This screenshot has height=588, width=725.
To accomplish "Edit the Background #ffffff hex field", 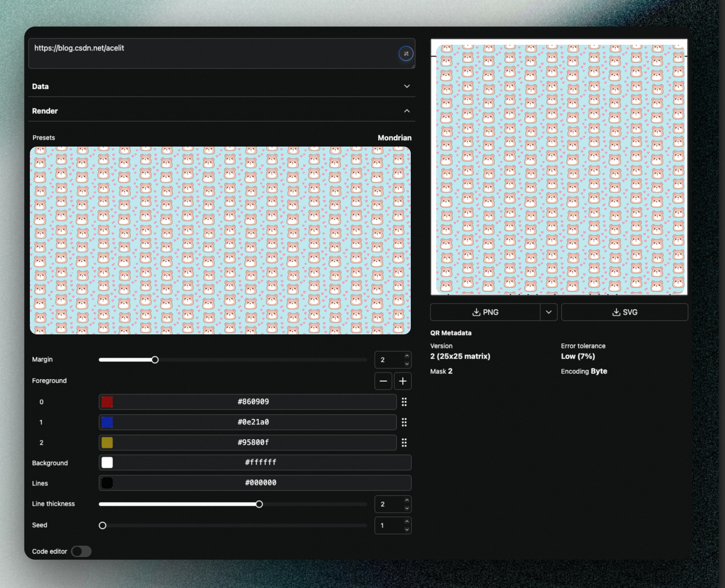I will [261, 463].
